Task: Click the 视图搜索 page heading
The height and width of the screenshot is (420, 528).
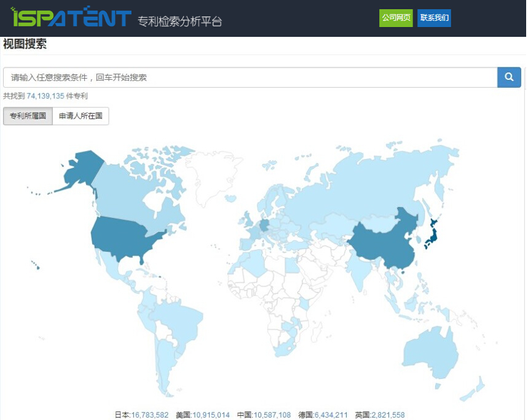Action: pyautogui.click(x=25, y=44)
